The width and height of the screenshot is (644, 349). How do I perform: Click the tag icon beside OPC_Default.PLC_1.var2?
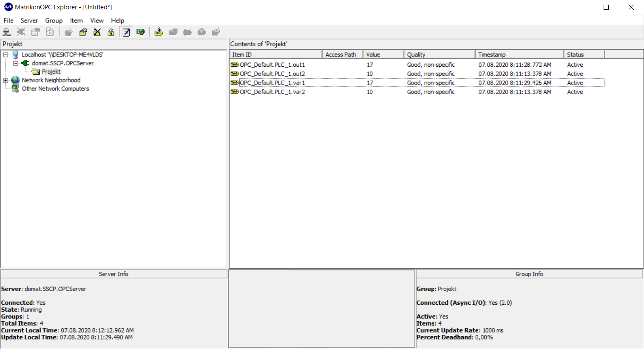point(235,92)
